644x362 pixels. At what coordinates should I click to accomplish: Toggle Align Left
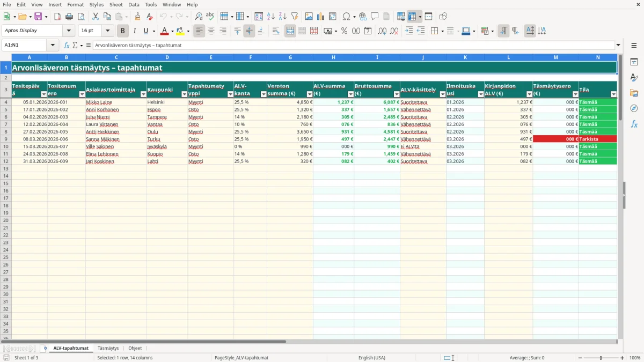[x=200, y=31]
